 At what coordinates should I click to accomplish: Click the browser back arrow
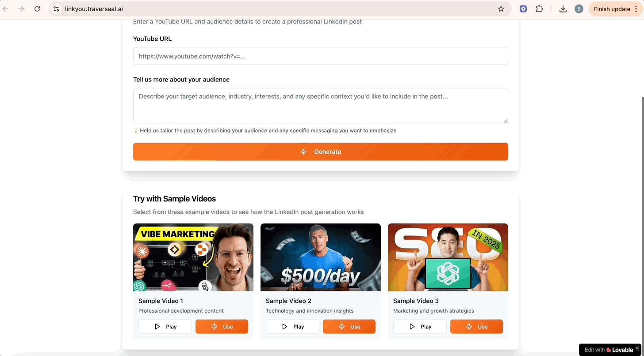click(x=6, y=9)
